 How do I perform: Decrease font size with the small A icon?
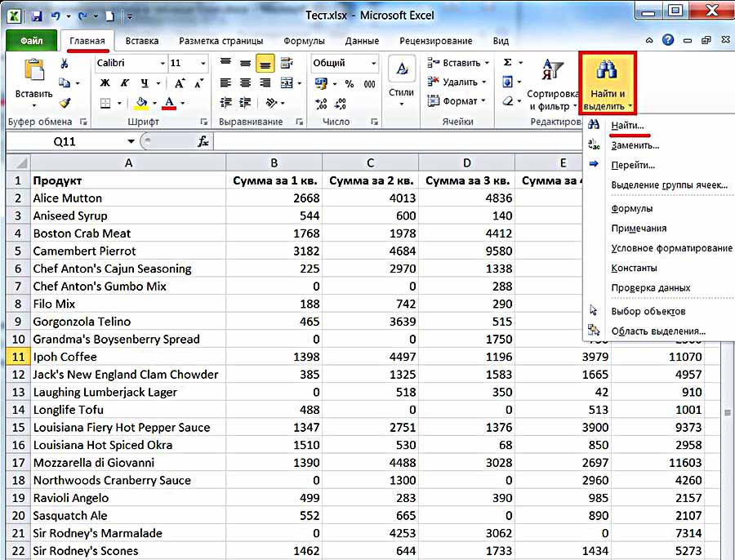[198, 83]
